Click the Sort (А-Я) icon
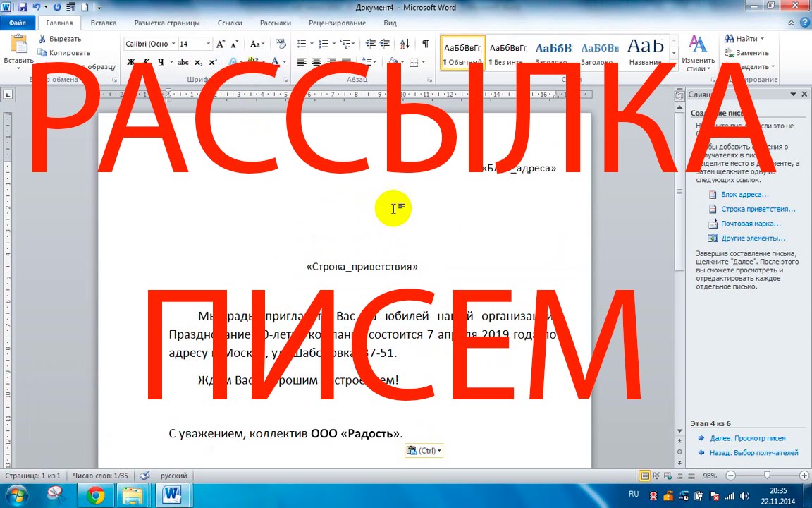 405,44
